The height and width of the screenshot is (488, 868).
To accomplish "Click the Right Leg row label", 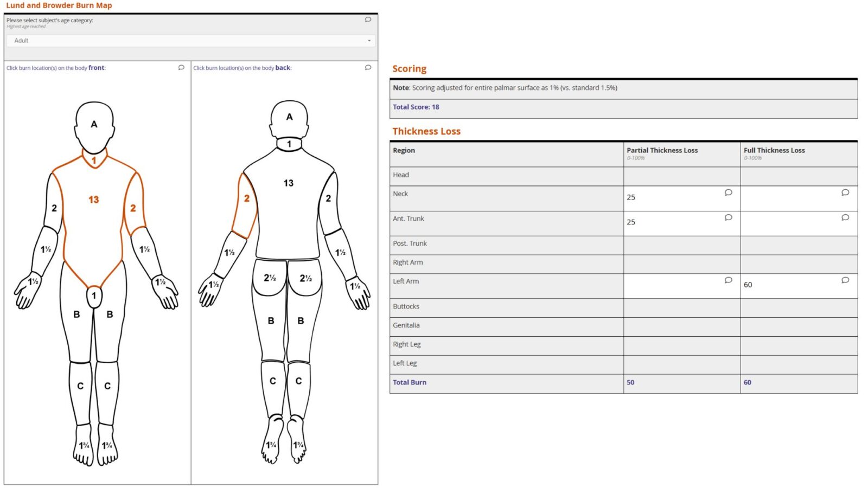I will click(407, 345).
